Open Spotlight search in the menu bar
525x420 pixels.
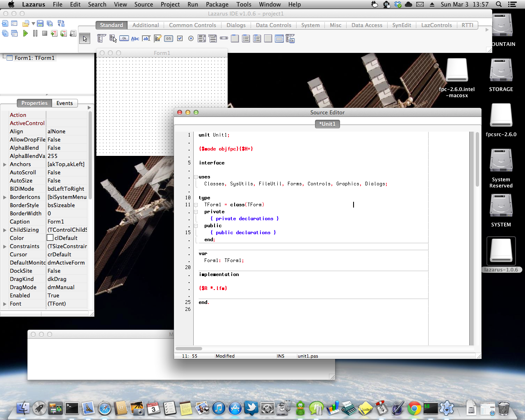499,4
